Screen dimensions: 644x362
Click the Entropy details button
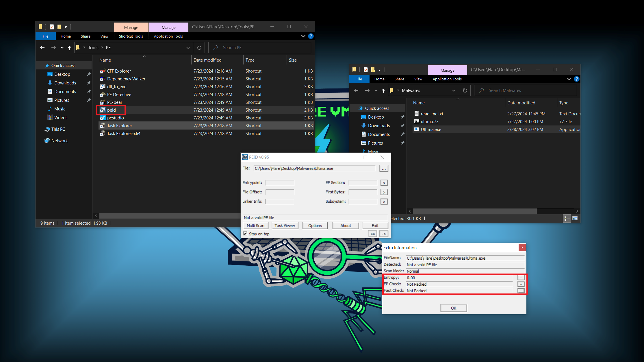[x=521, y=278]
